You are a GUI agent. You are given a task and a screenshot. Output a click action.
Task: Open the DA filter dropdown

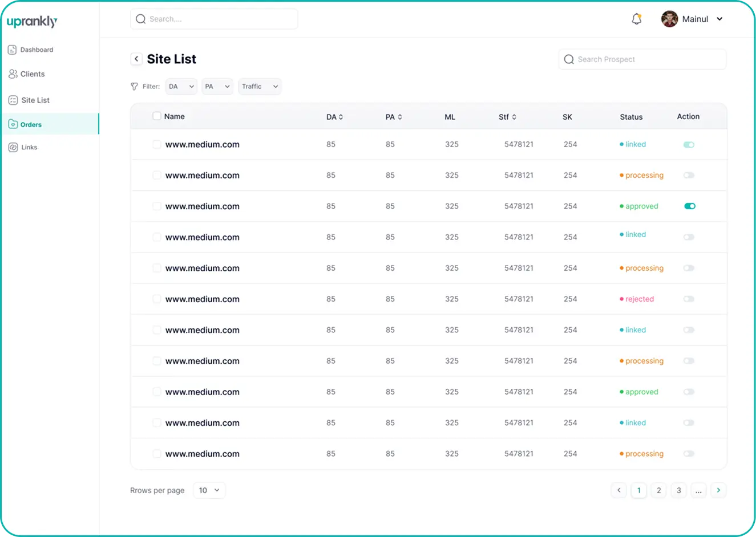point(181,87)
